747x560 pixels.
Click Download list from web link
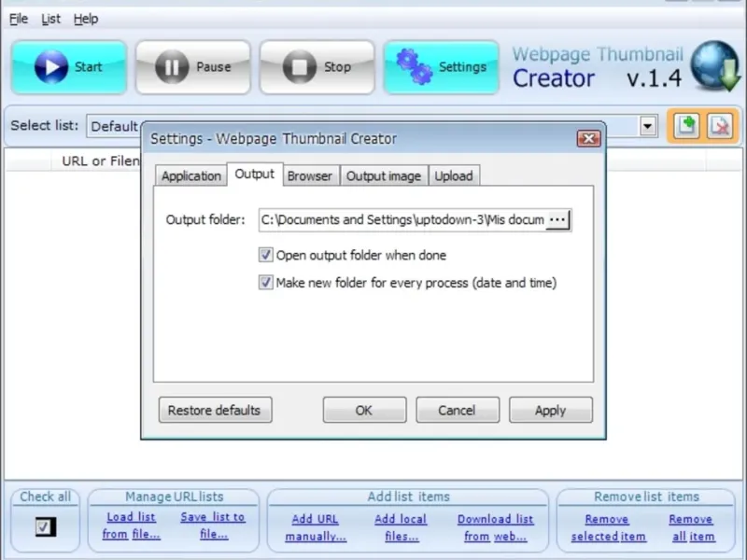495,527
